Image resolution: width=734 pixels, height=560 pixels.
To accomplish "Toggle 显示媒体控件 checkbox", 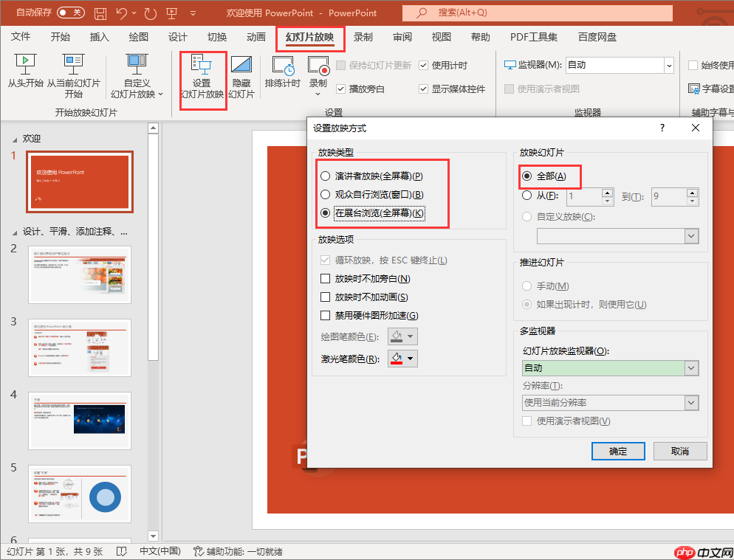I will point(424,89).
